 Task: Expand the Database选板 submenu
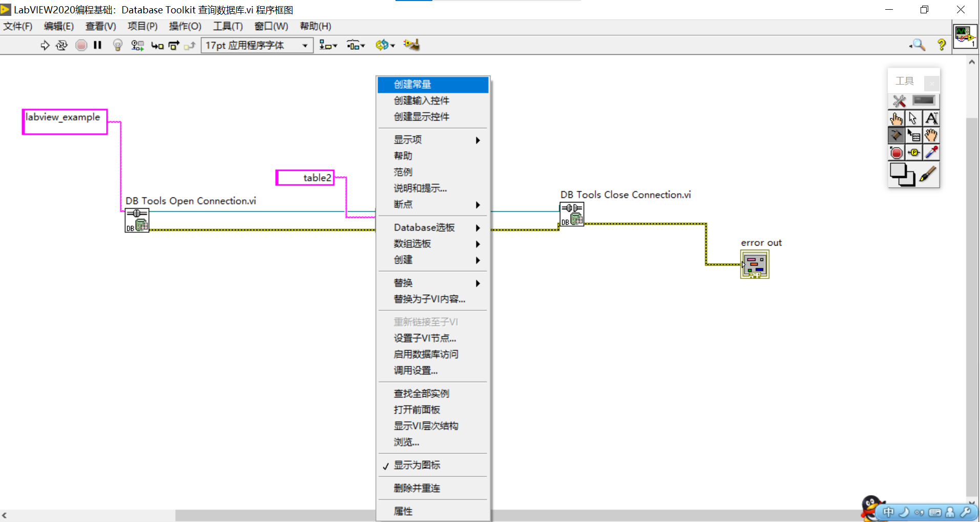424,227
